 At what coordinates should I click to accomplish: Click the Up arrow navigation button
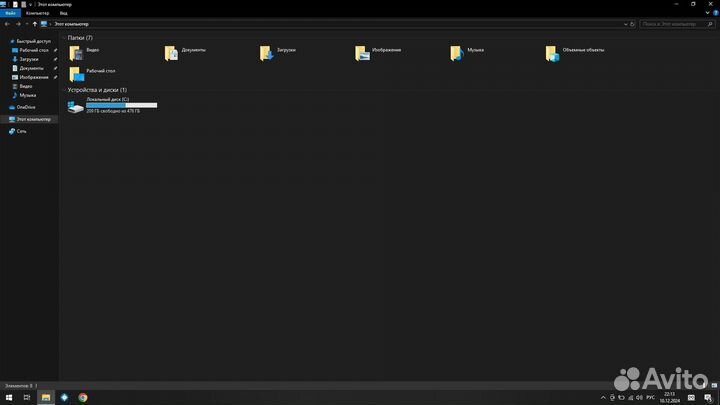tap(34, 24)
